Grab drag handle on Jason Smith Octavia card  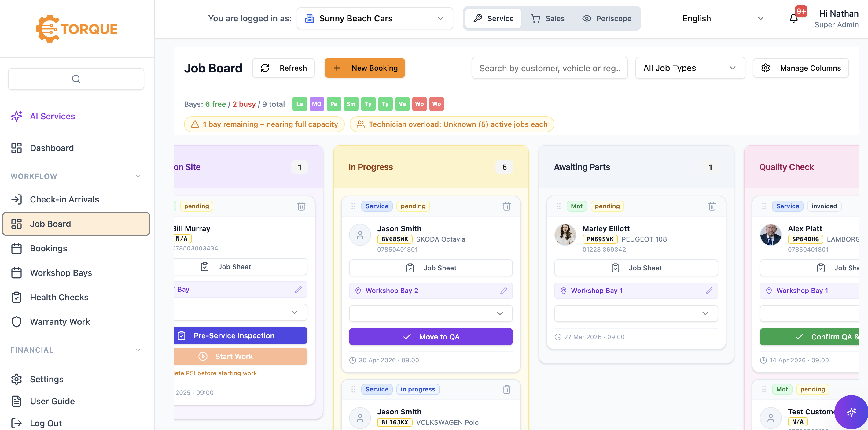tap(353, 206)
